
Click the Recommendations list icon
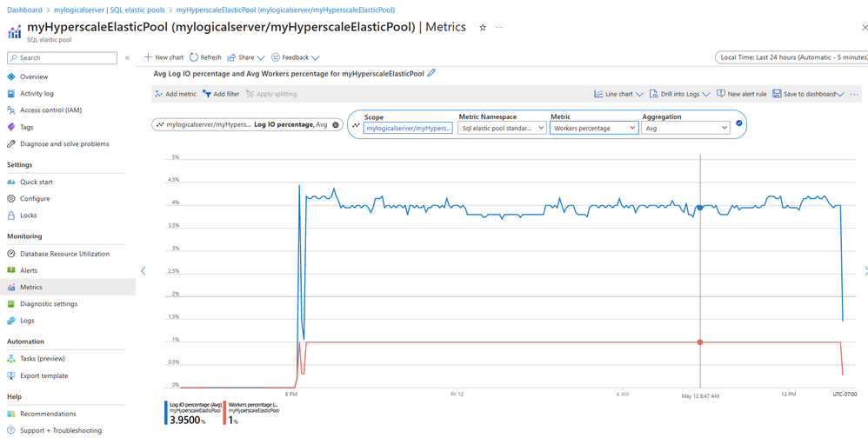[11, 414]
